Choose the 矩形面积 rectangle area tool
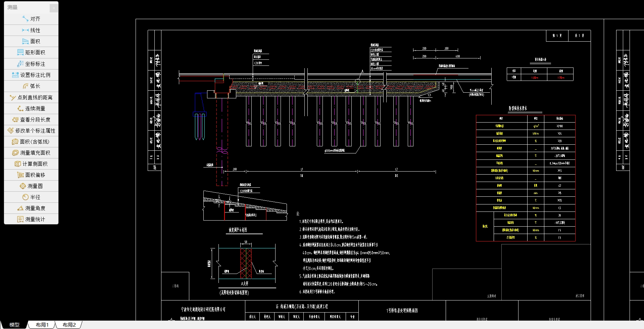 pyautogui.click(x=31, y=52)
